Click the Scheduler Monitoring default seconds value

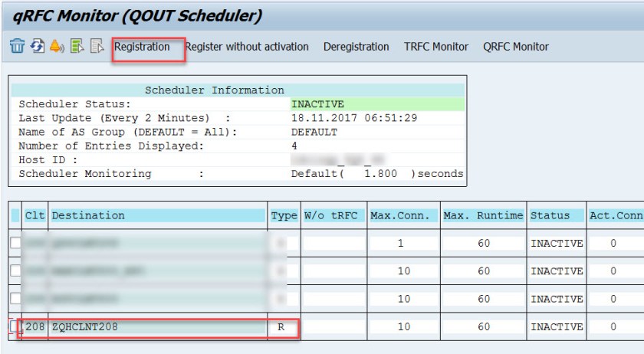(377, 174)
